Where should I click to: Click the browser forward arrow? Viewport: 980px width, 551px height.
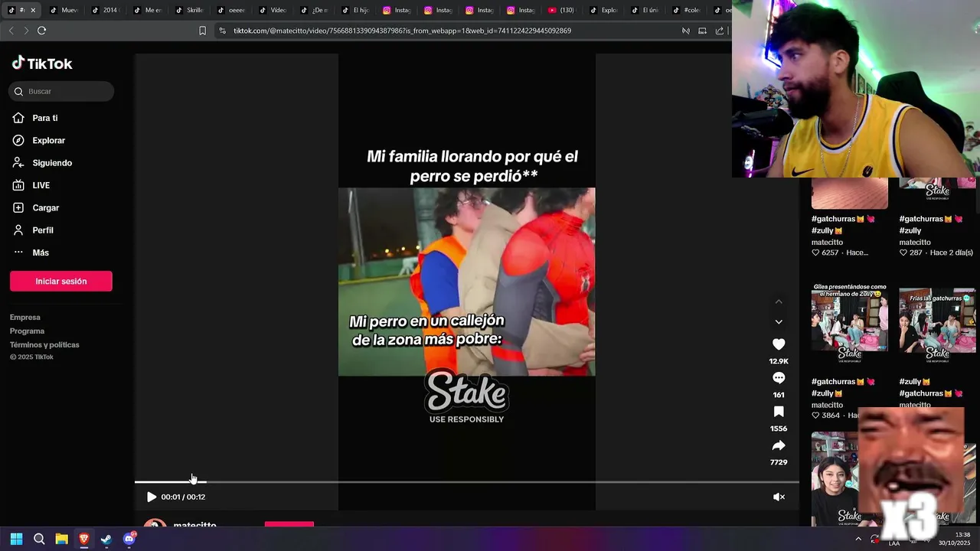(26, 31)
